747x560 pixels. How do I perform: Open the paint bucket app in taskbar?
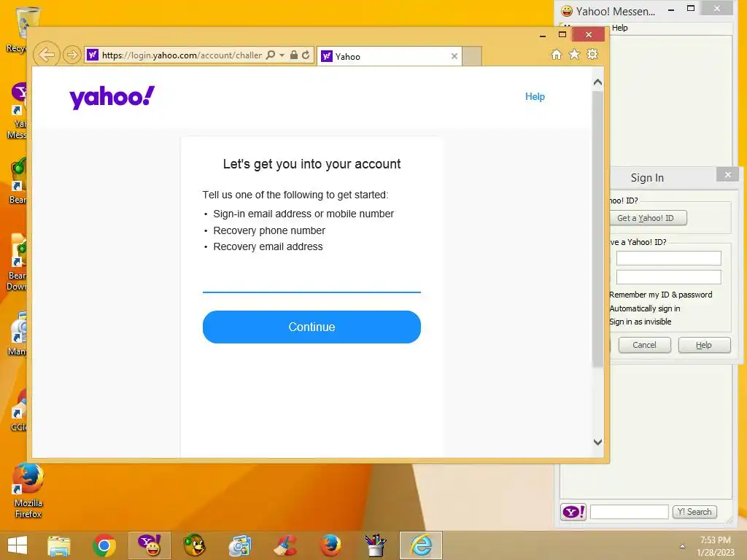pyautogui.click(x=376, y=545)
